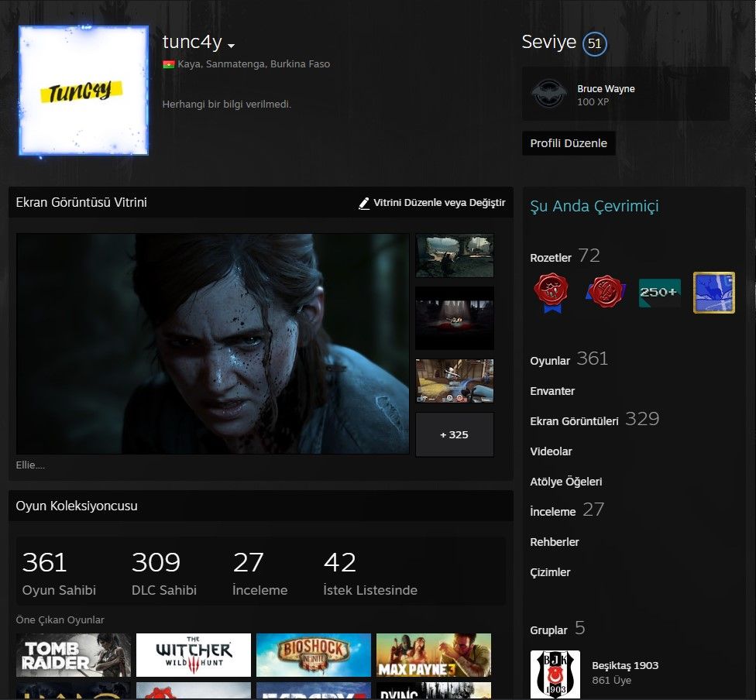Open the Dying Light game tile
The image size is (756, 700).
[434, 691]
